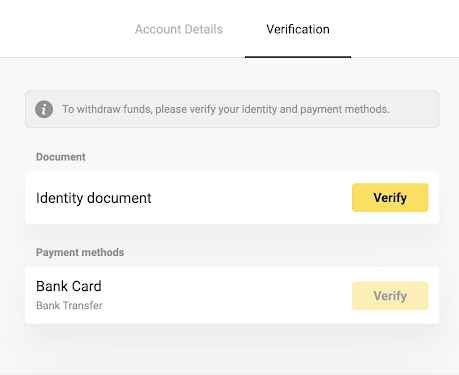The height and width of the screenshot is (375, 459).
Task: Click the word "Details" in the Account Details tab
Action: pyautogui.click(x=203, y=29)
